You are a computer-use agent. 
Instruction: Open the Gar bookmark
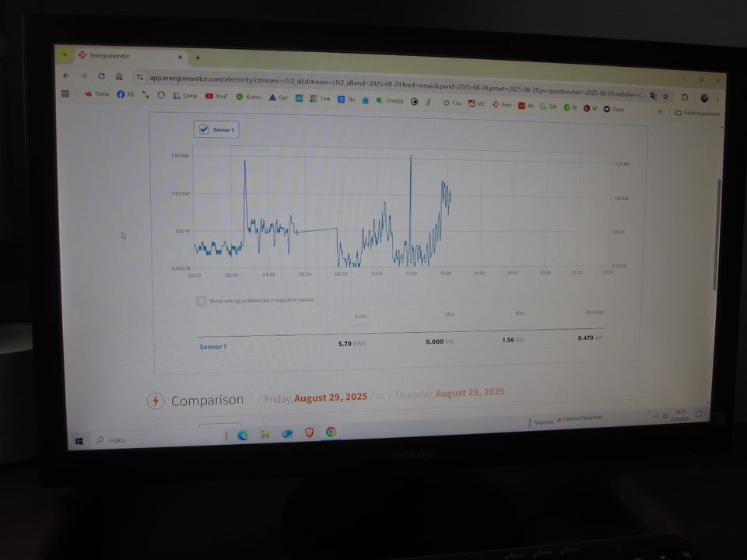(279, 98)
